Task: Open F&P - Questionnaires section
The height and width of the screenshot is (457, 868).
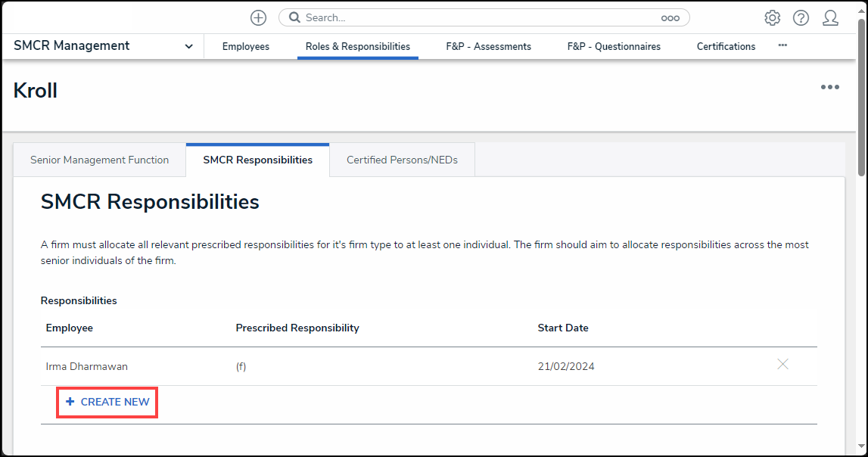Action: click(614, 46)
